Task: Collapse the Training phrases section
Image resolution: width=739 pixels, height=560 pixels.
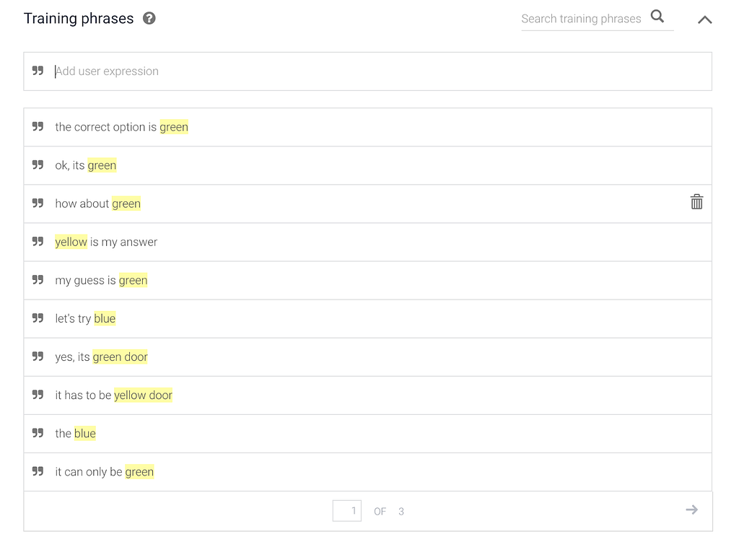Action: [704, 19]
